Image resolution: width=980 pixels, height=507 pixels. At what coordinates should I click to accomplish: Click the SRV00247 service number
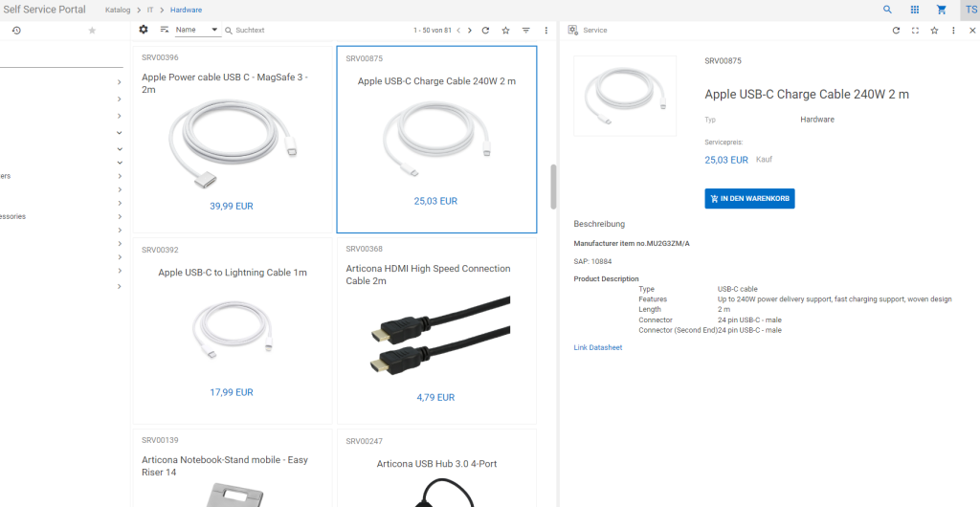coord(365,441)
